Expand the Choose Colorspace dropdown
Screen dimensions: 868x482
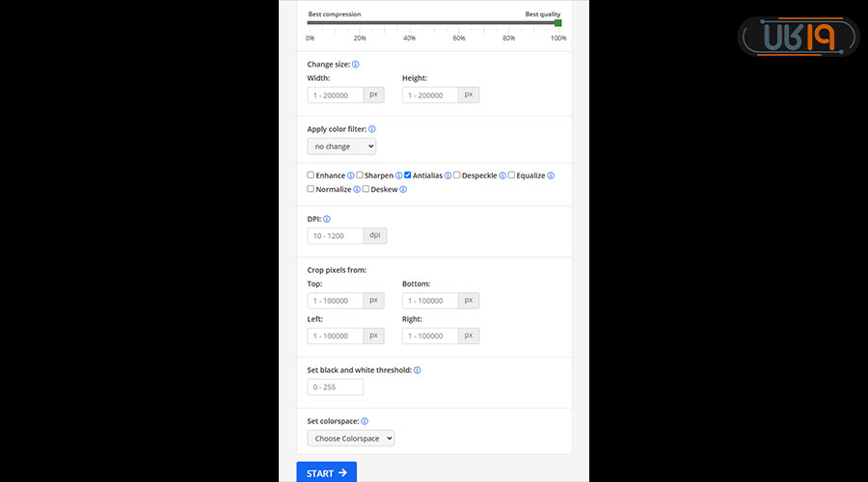point(351,438)
